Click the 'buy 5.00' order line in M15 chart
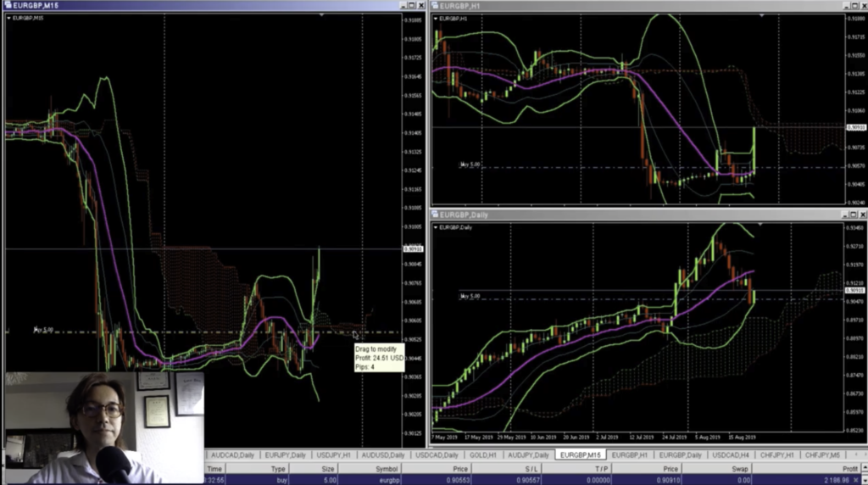 [x=203, y=332]
